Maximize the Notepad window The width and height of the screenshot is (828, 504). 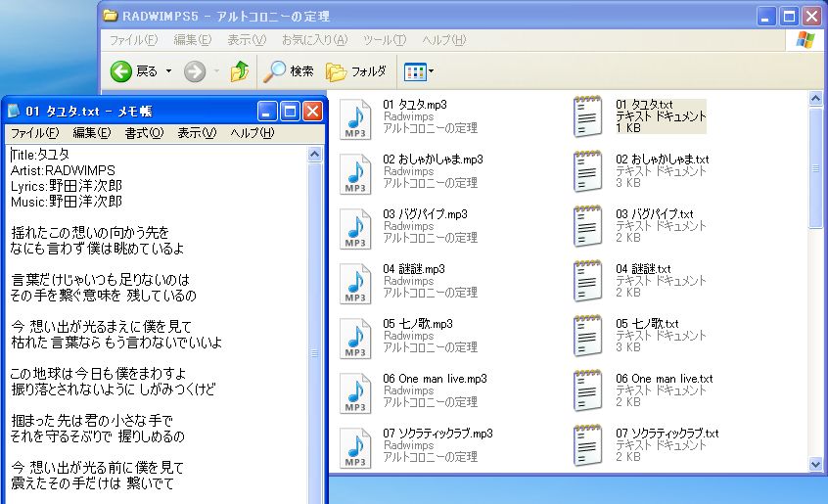290,112
